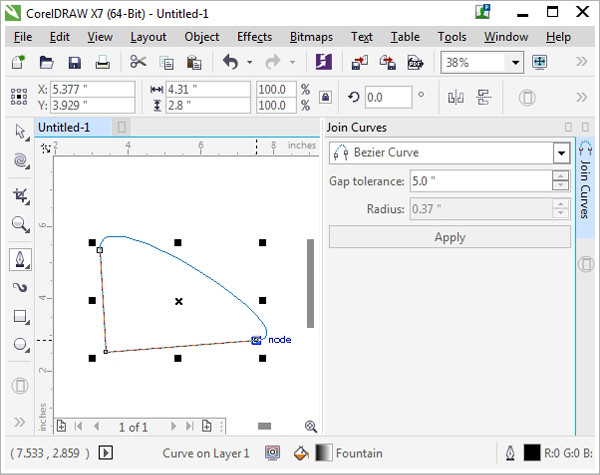
Task: Select the Ellipse tool
Action: tap(20, 344)
